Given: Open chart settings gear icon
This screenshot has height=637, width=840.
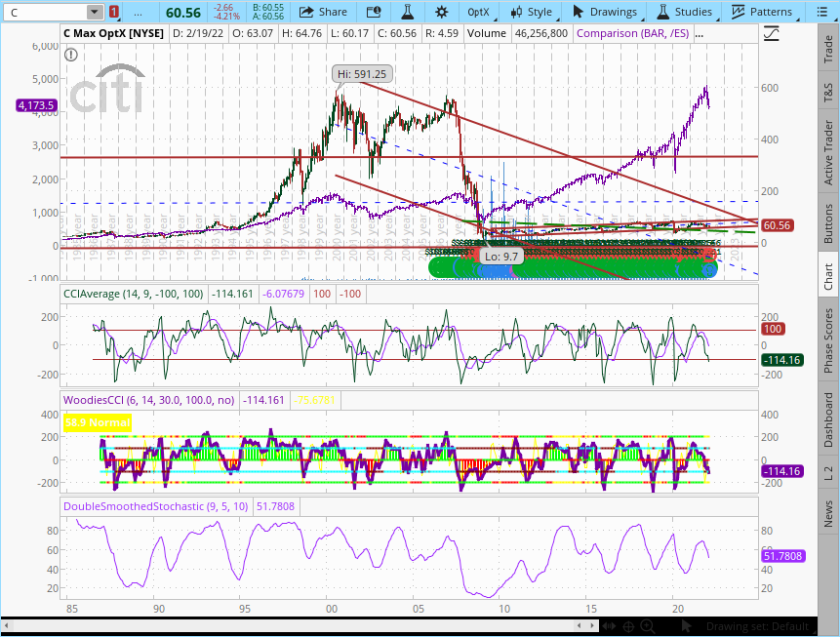Looking at the screenshot, I should click(442, 12).
